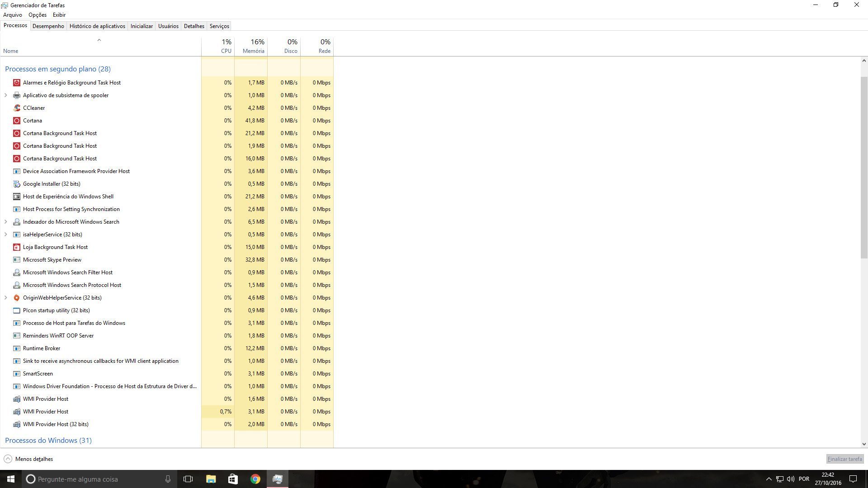Click the Microsoft Skype Preview icon

point(17,260)
